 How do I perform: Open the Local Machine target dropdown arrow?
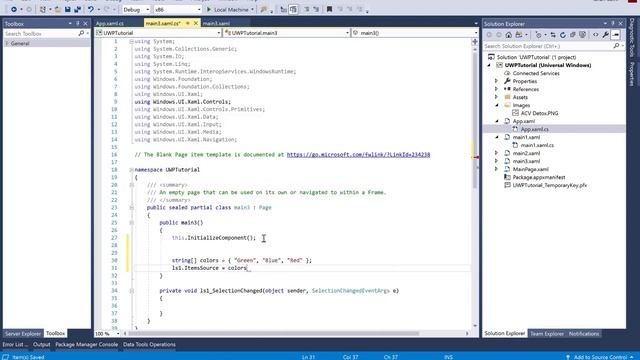[252, 9]
